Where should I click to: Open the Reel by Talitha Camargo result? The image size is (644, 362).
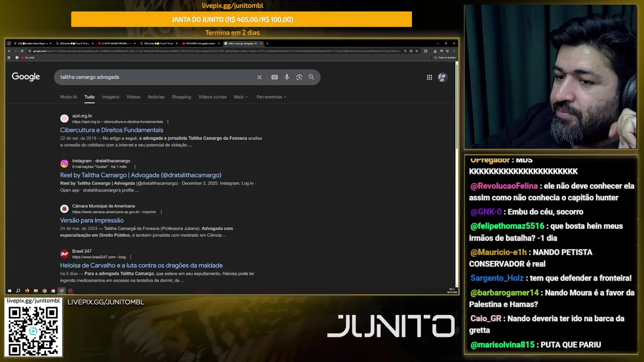point(141,175)
